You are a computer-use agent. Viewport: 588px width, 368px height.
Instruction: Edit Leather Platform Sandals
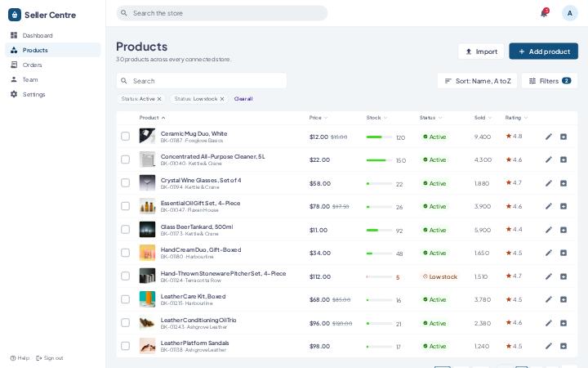pos(548,346)
